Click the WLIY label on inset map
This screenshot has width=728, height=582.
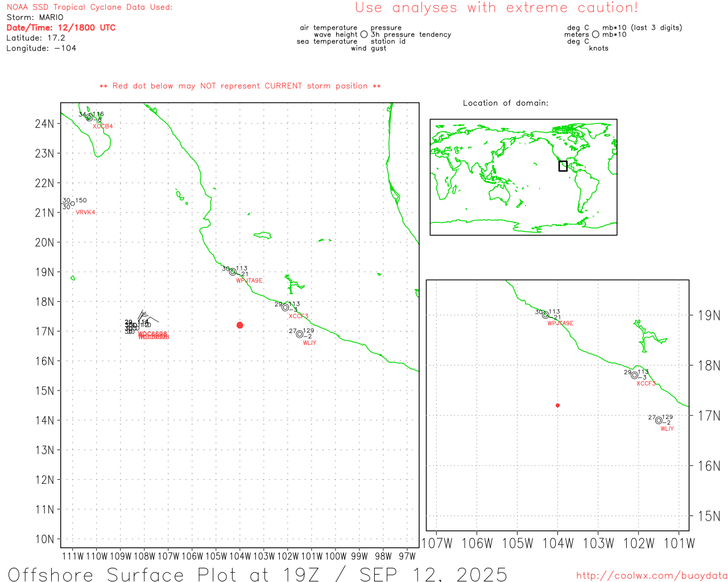(667, 429)
